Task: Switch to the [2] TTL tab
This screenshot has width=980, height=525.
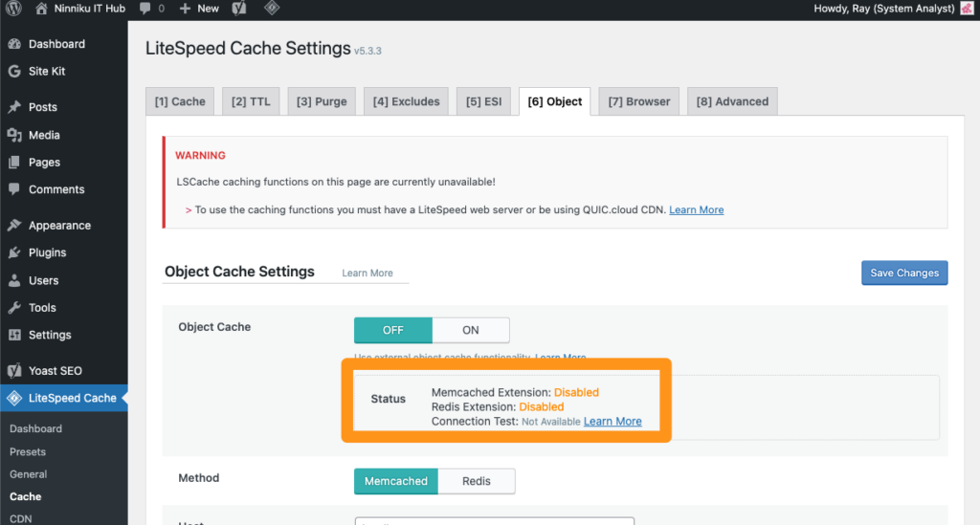Action: coord(251,101)
